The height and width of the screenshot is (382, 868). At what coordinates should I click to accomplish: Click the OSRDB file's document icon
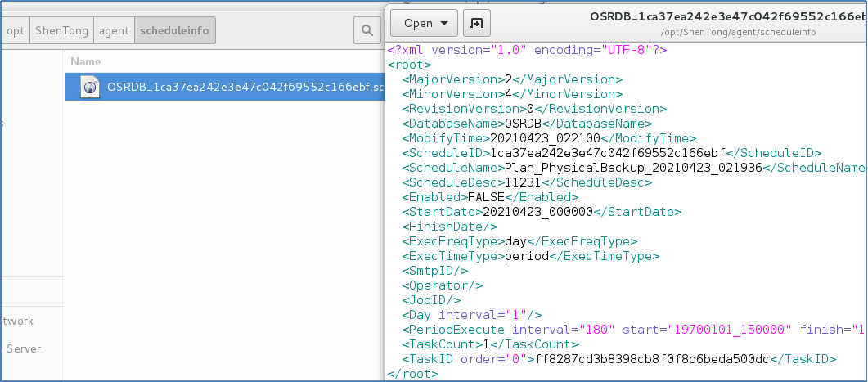point(90,87)
